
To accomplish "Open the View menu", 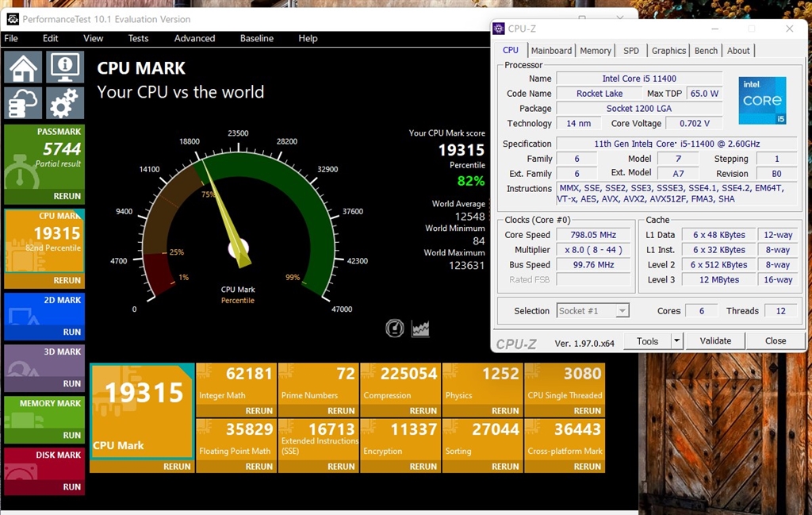I will point(94,38).
